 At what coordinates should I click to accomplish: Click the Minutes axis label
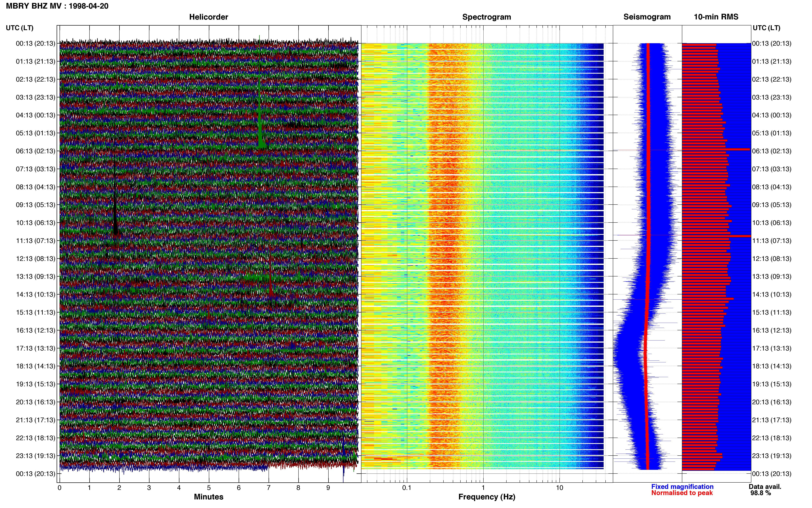[209, 497]
